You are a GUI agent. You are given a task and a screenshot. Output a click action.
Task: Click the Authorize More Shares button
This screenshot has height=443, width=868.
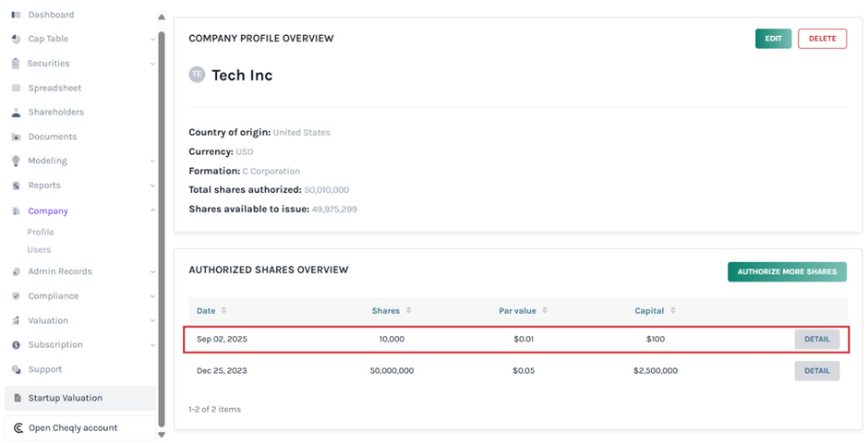[787, 271]
